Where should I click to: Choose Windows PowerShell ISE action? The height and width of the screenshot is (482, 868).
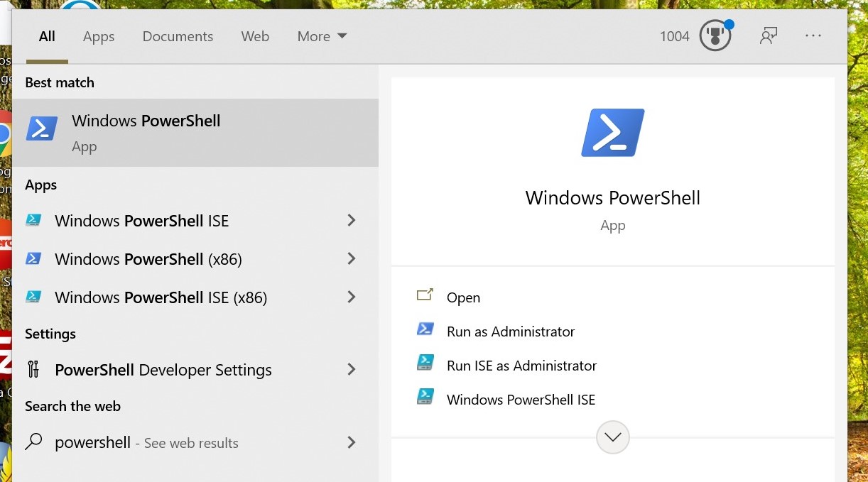[x=521, y=400]
